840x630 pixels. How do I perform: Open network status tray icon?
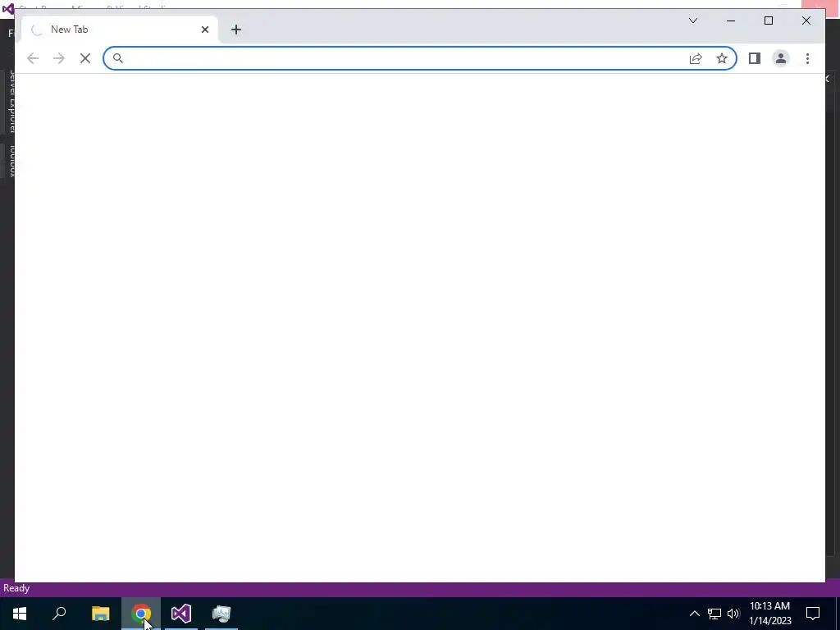tap(714, 614)
